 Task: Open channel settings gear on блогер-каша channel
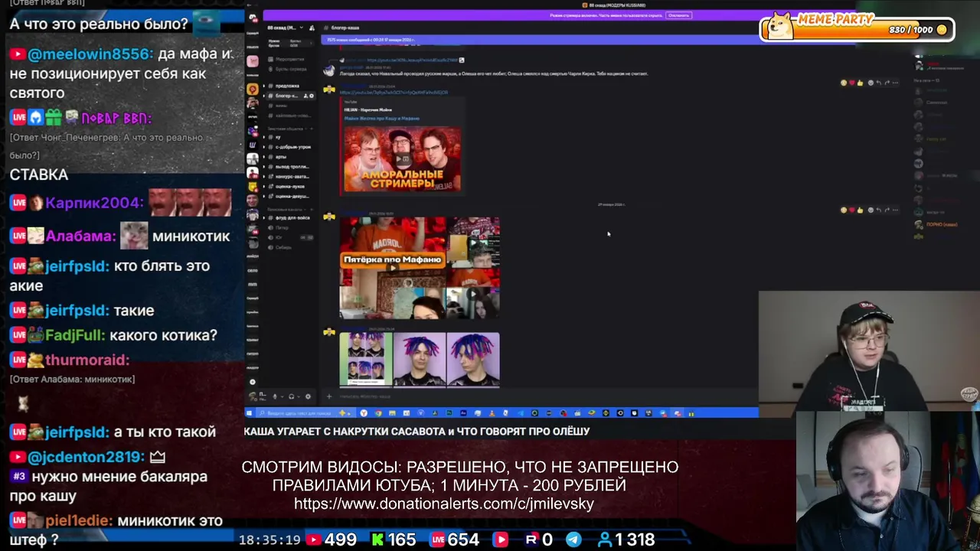[x=312, y=96]
